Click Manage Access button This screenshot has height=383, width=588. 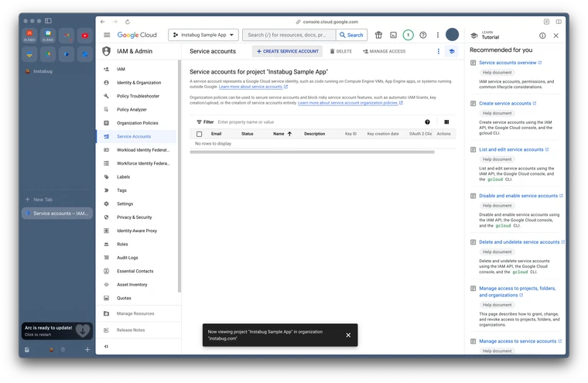(x=384, y=51)
